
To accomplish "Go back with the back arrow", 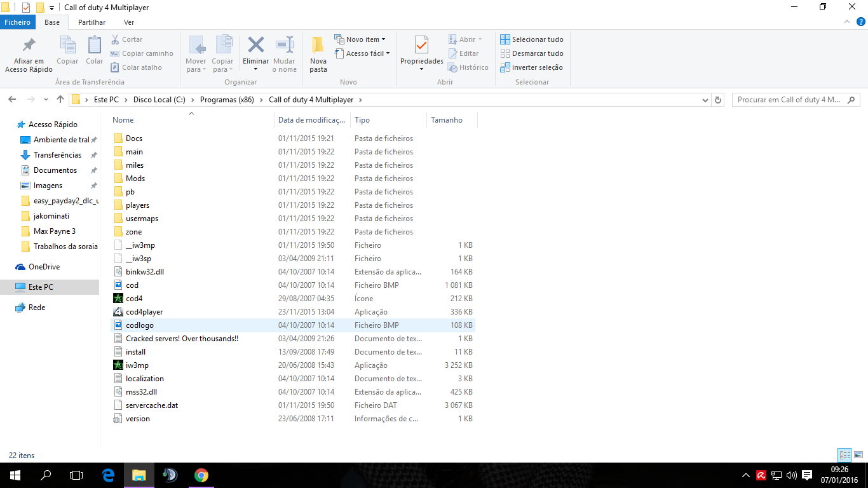I will 11,100.
